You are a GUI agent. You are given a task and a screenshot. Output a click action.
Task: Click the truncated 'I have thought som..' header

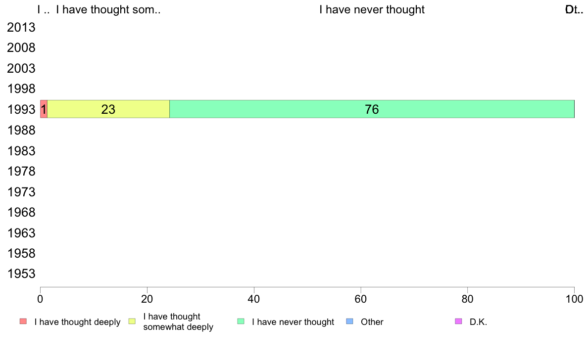pyautogui.click(x=108, y=9)
